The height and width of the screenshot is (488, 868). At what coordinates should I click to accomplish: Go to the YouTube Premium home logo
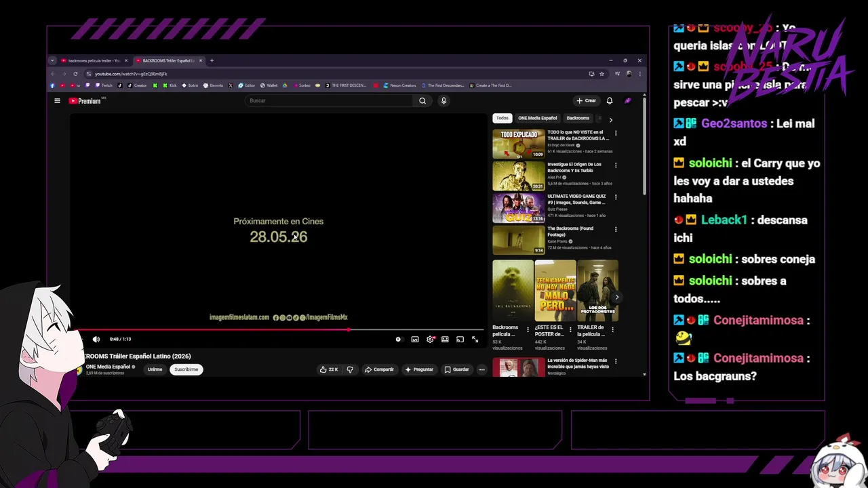point(86,101)
